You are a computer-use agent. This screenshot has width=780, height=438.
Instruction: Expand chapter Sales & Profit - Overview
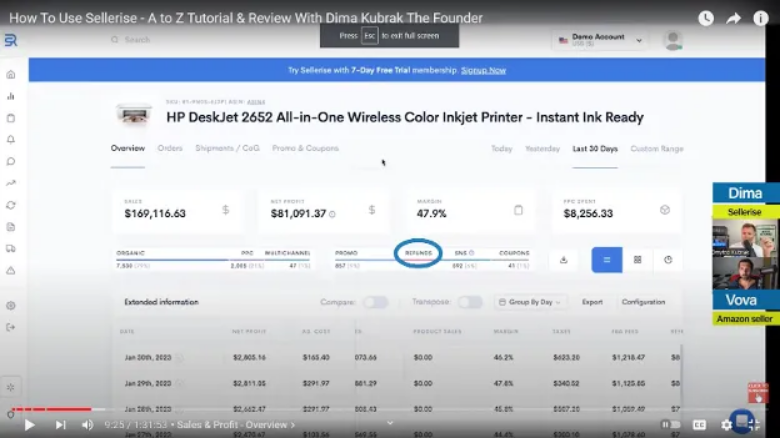coord(236,425)
